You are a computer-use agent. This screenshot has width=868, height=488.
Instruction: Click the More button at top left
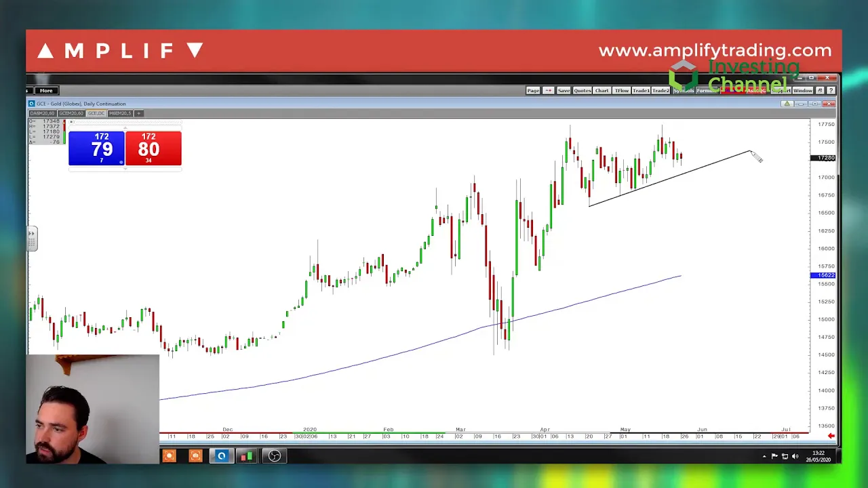(46, 90)
